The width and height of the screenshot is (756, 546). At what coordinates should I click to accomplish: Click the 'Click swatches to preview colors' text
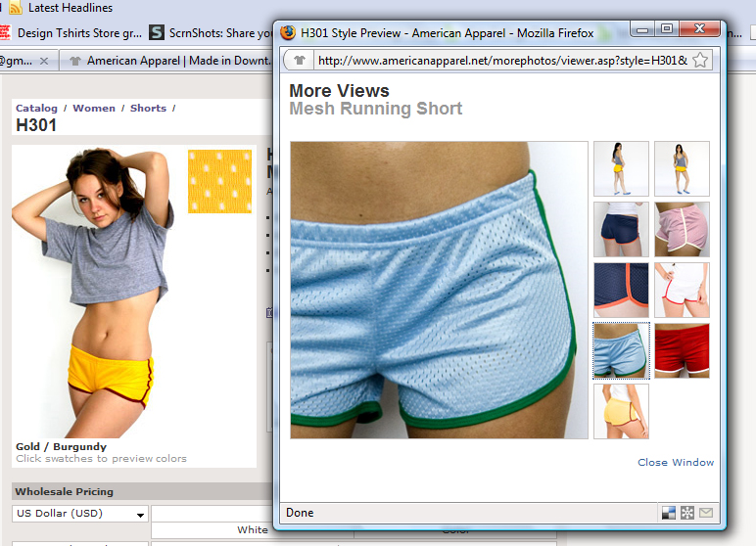101,459
